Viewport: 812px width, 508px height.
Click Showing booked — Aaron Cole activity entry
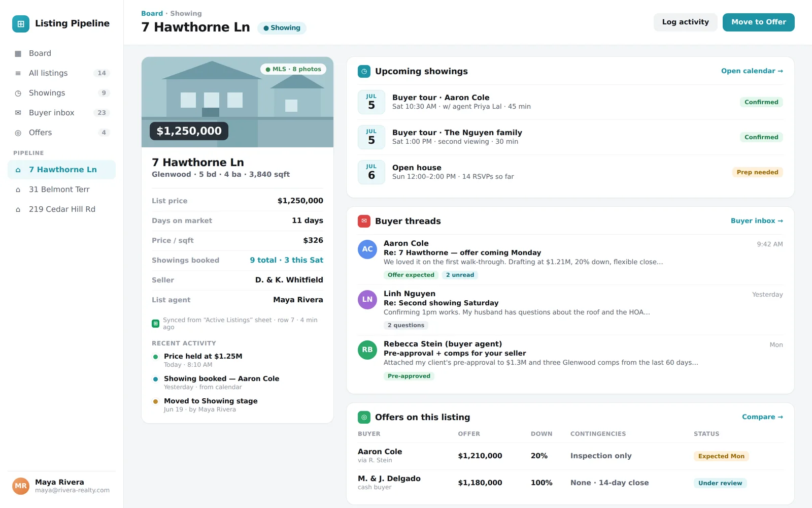click(x=238, y=383)
